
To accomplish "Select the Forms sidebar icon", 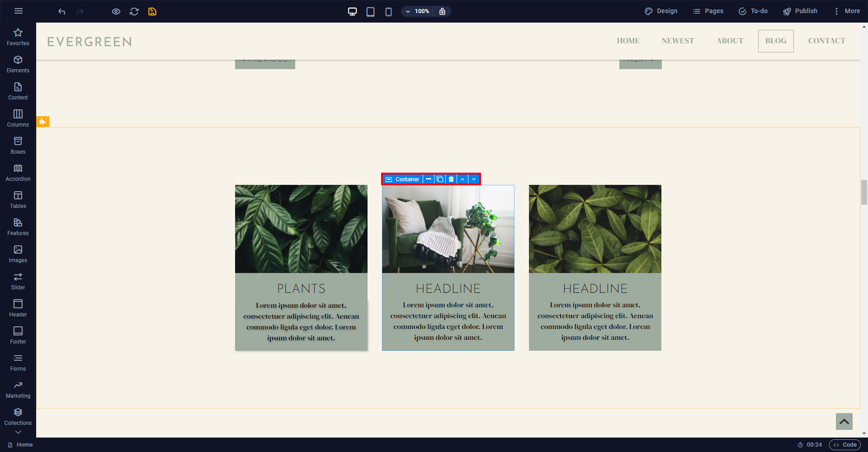I will 18,362.
